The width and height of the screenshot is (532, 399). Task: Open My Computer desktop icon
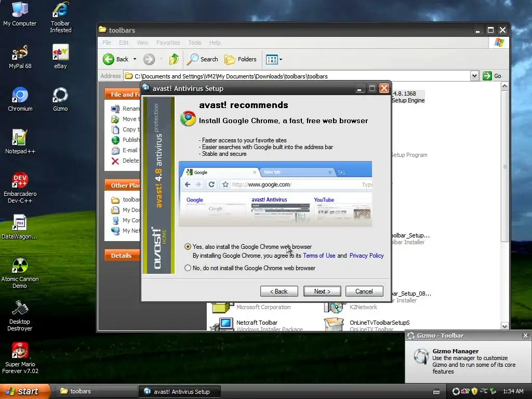(20, 14)
